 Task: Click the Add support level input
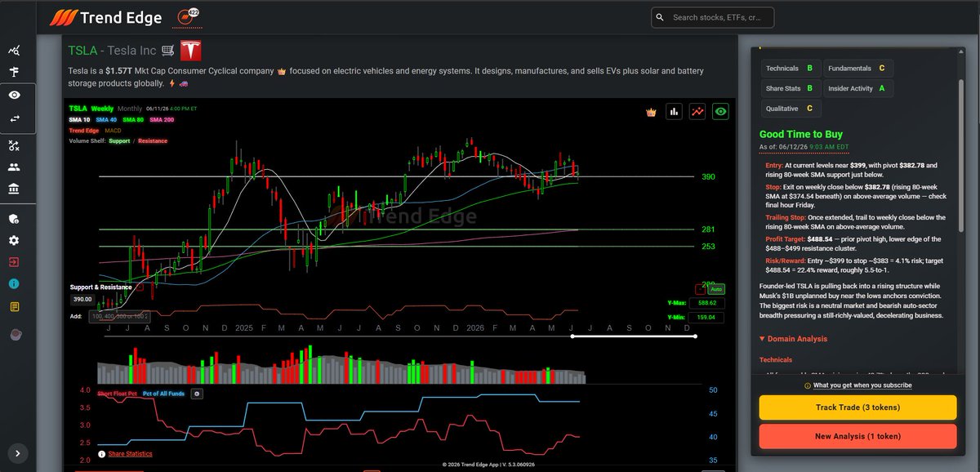[118, 316]
